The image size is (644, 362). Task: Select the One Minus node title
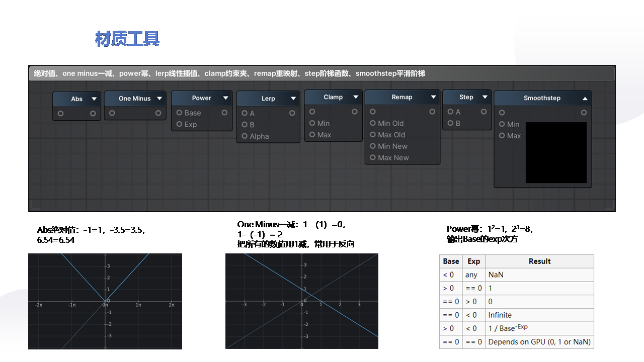tap(135, 99)
